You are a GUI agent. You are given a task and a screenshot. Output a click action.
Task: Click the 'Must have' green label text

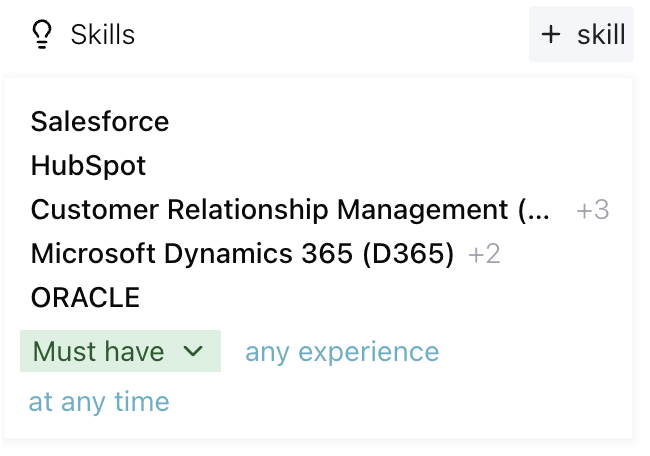point(98,352)
